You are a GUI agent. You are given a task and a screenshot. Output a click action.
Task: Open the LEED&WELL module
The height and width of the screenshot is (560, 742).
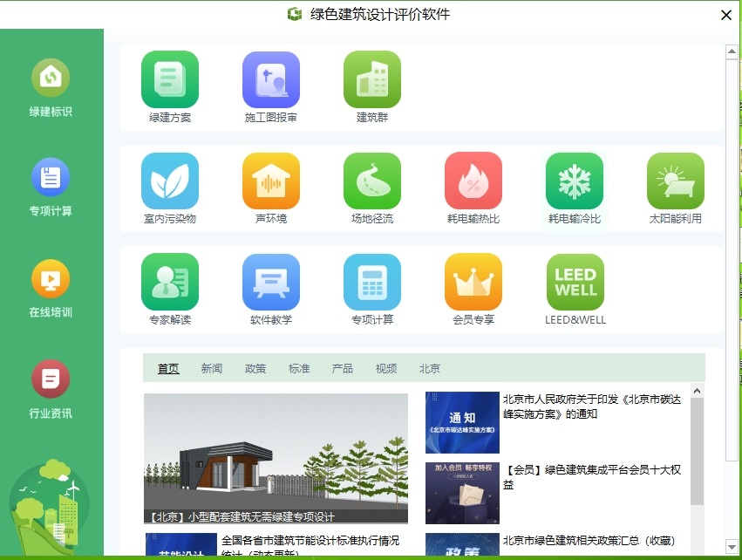tap(575, 282)
